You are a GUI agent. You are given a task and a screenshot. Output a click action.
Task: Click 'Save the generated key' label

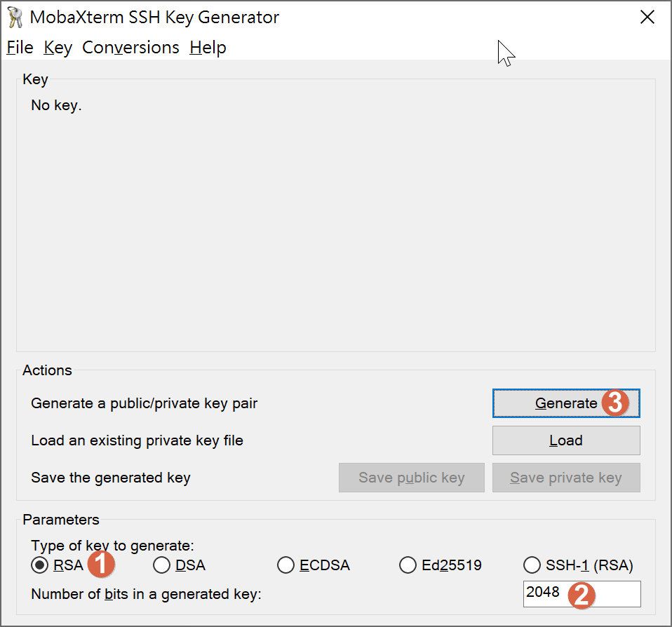coord(111,478)
